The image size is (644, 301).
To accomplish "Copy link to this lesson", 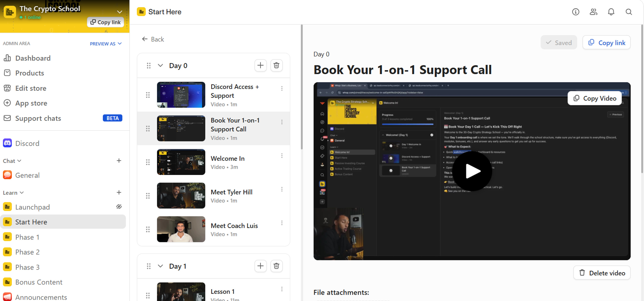I will click(x=607, y=42).
